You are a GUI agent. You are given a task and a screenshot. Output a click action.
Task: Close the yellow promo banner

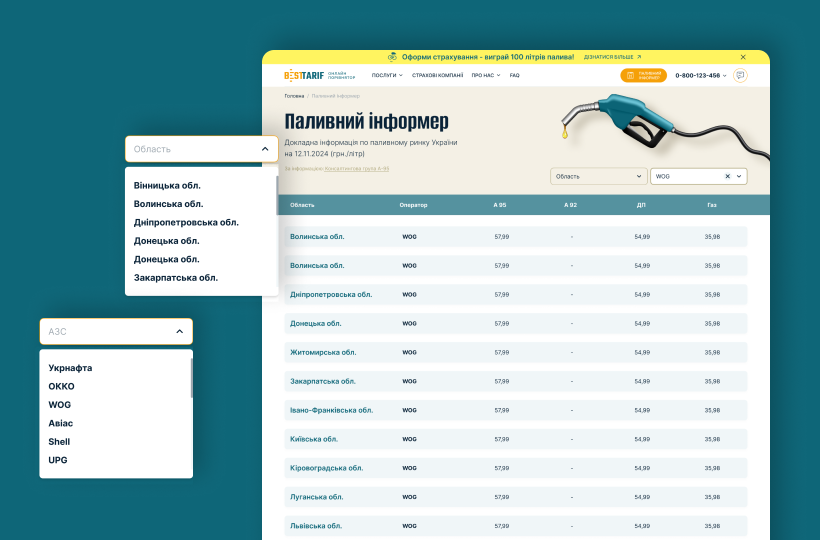[743, 57]
